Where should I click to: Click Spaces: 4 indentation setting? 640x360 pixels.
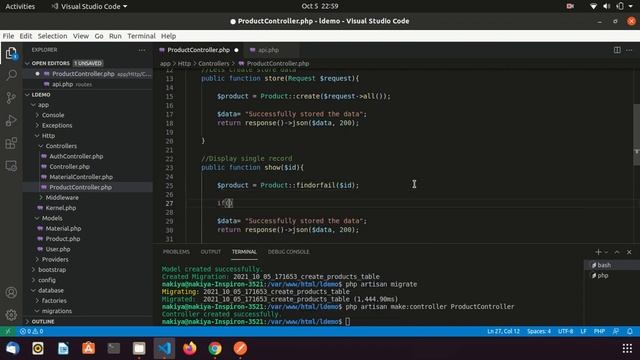pyautogui.click(x=539, y=331)
